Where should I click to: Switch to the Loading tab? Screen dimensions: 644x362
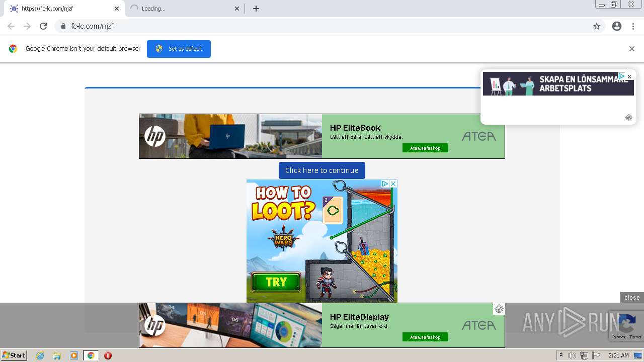coord(184,9)
